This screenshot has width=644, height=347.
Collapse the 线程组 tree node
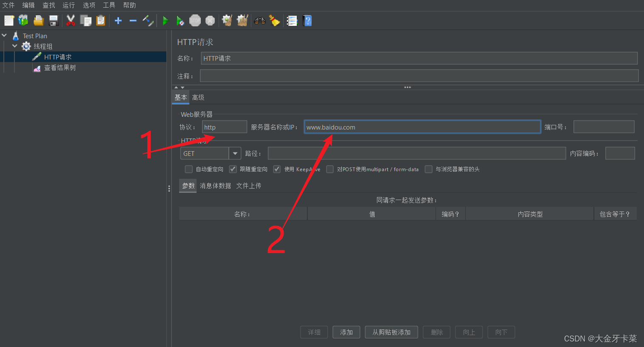point(15,46)
